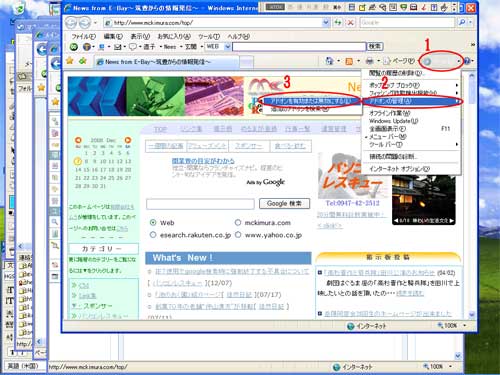Click the home page icon
This screenshot has width=500, height=375.
(x=329, y=61)
